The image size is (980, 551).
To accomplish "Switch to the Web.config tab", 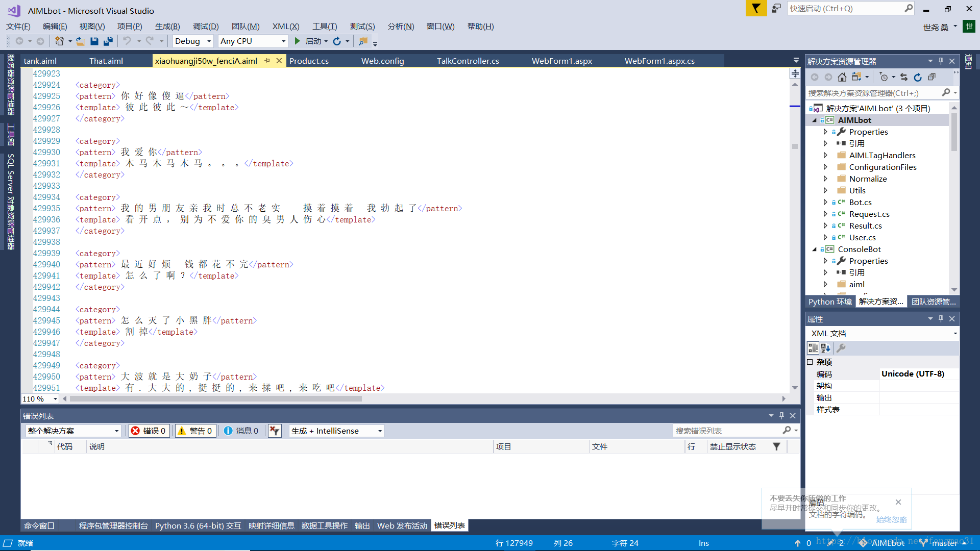I will click(383, 61).
